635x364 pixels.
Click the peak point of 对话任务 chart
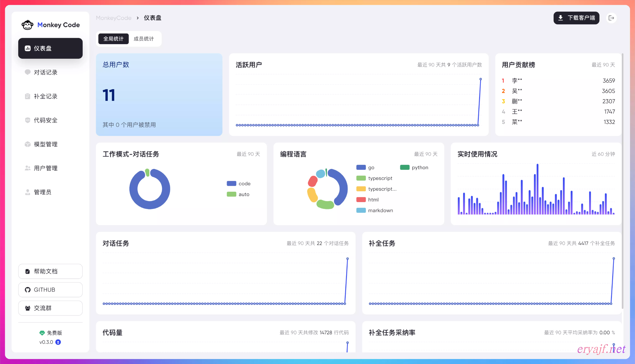347,259
